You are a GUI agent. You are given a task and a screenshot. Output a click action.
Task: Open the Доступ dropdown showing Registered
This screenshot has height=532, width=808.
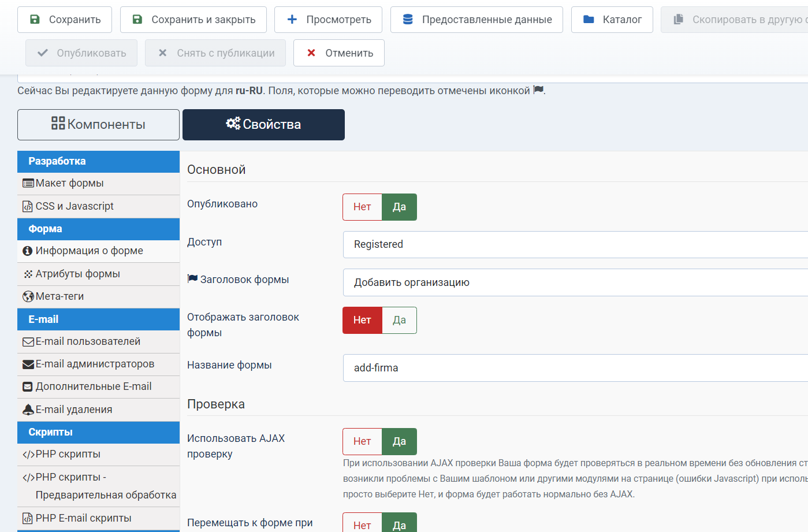click(575, 244)
